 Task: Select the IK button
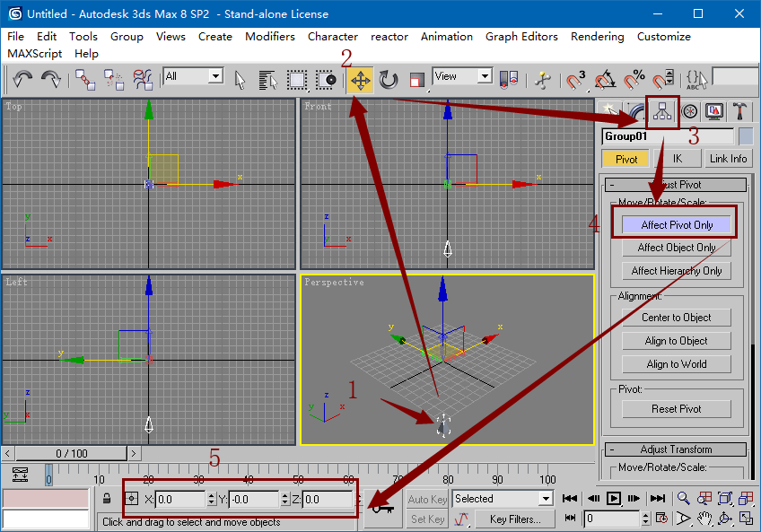pyautogui.click(x=678, y=159)
